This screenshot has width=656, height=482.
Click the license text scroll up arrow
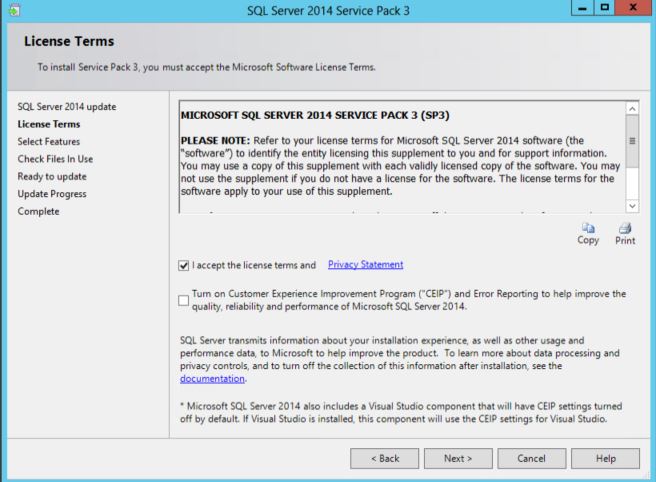[x=632, y=109]
